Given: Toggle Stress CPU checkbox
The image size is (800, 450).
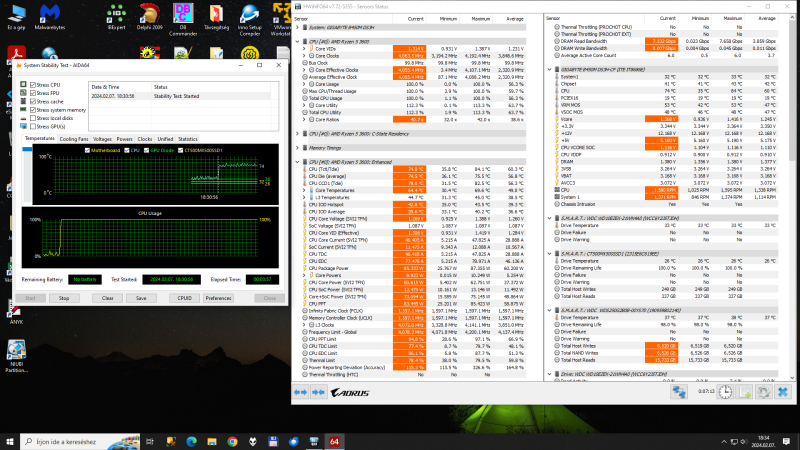Looking at the screenshot, I should (33, 85).
